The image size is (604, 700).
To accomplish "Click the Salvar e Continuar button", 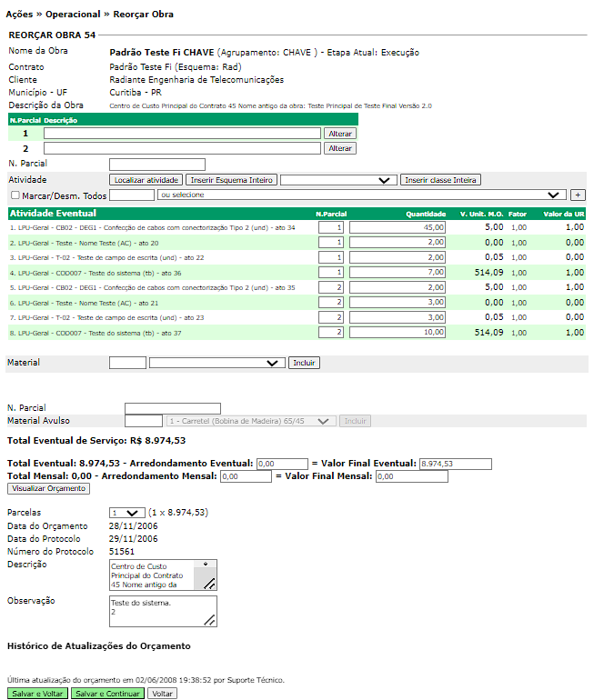I will 107,693.
